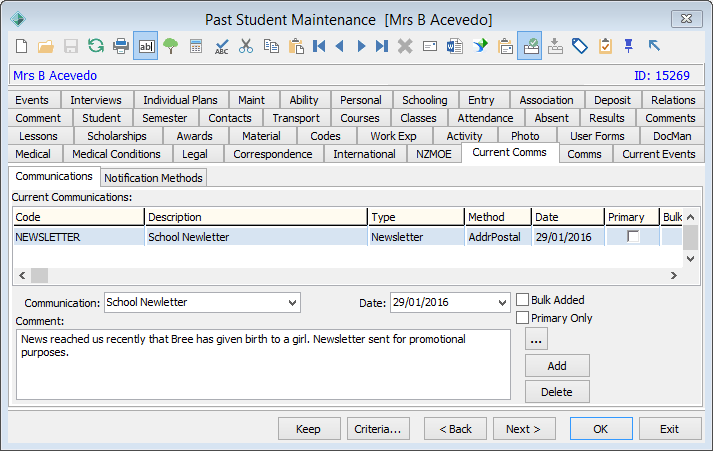Open the Comms tab
This screenshot has width=713, height=451.
point(584,154)
